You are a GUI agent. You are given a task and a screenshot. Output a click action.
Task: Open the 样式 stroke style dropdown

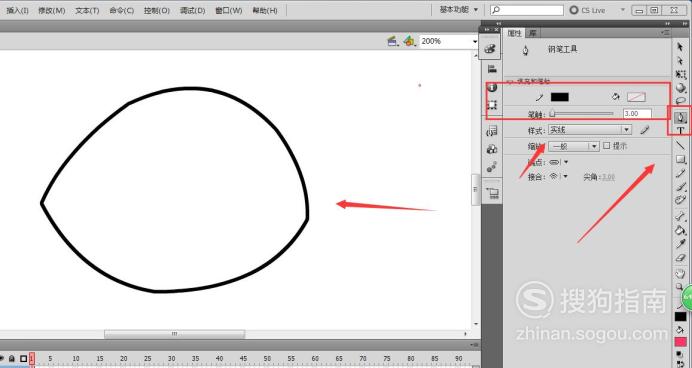pyautogui.click(x=590, y=130)
